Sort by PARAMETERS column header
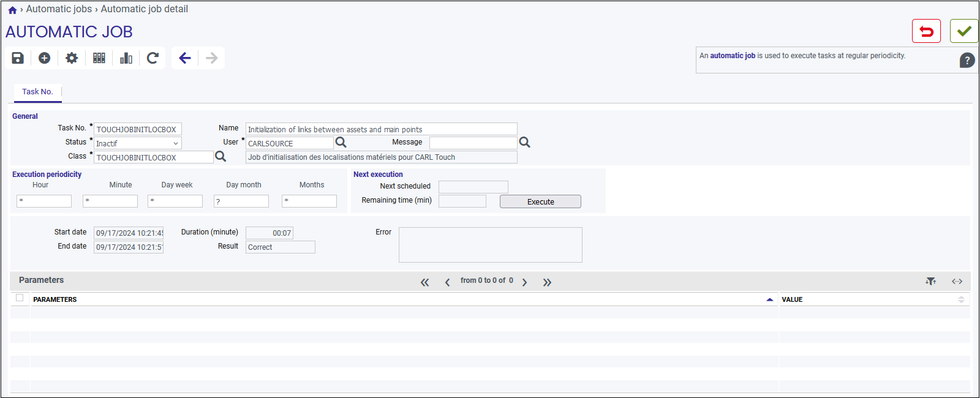 click(55, 299)
